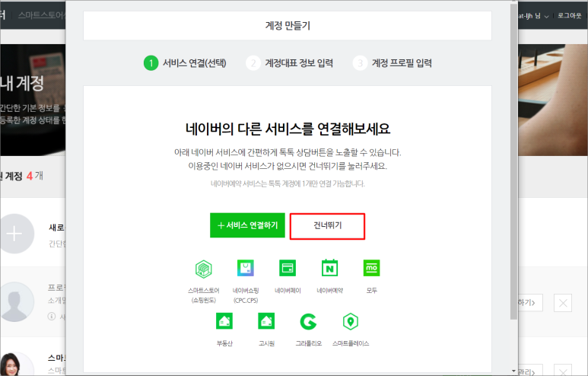588x376 pixels.
Task: Select the 네이버쇼핑 CPC,CPS icon
Action: click(246, 269)
